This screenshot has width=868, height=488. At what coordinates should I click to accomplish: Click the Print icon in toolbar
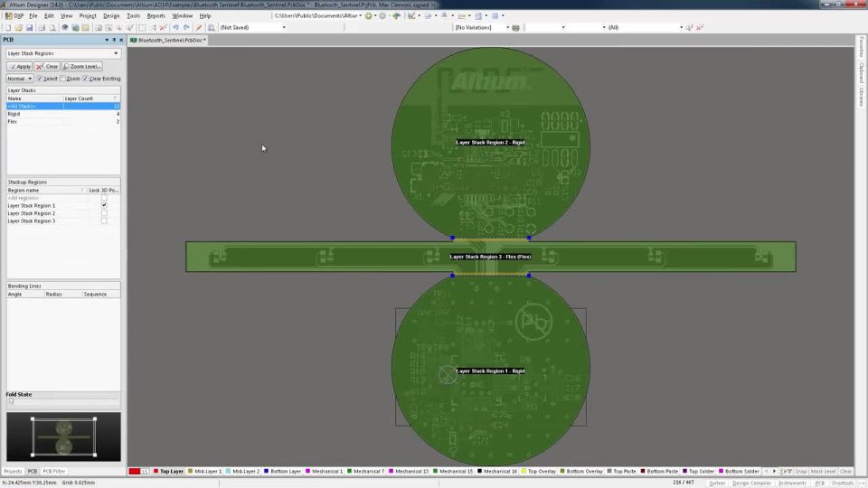coord(42,27)
